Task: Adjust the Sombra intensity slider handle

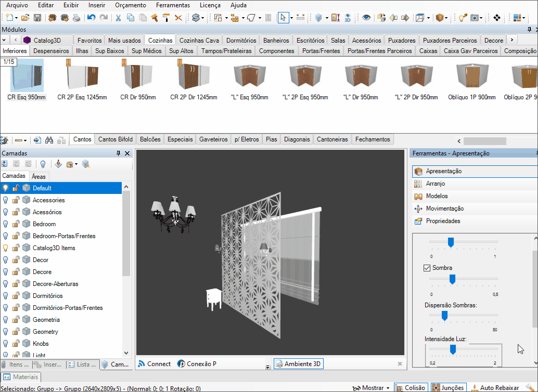Action: coord(452,279)
